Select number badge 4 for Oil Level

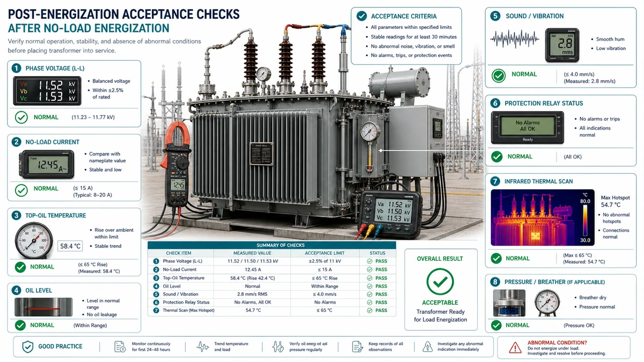pyautogui.click(x=17, y=290)
